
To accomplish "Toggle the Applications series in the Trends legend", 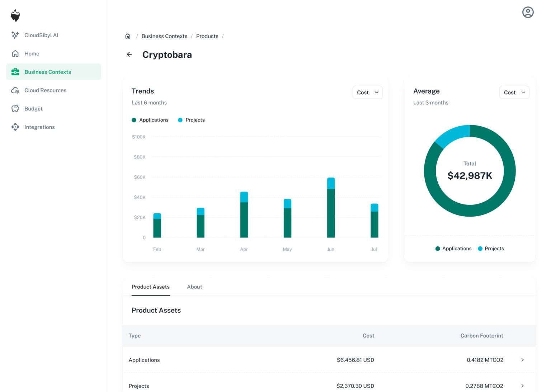I will point(150,120).
